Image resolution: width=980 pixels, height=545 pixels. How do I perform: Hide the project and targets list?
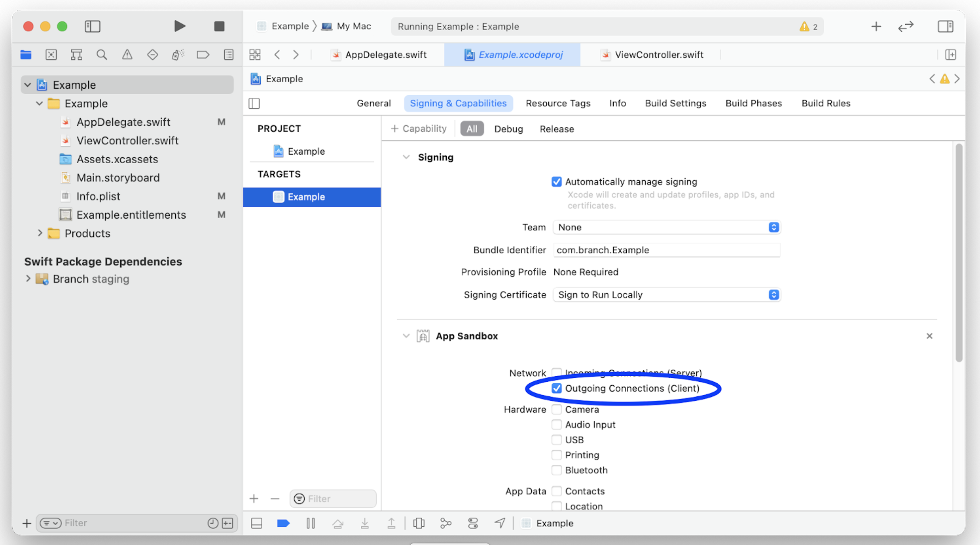254,103
